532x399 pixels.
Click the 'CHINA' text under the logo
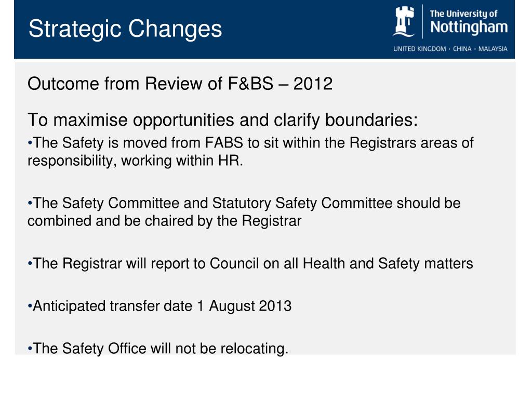462,49
